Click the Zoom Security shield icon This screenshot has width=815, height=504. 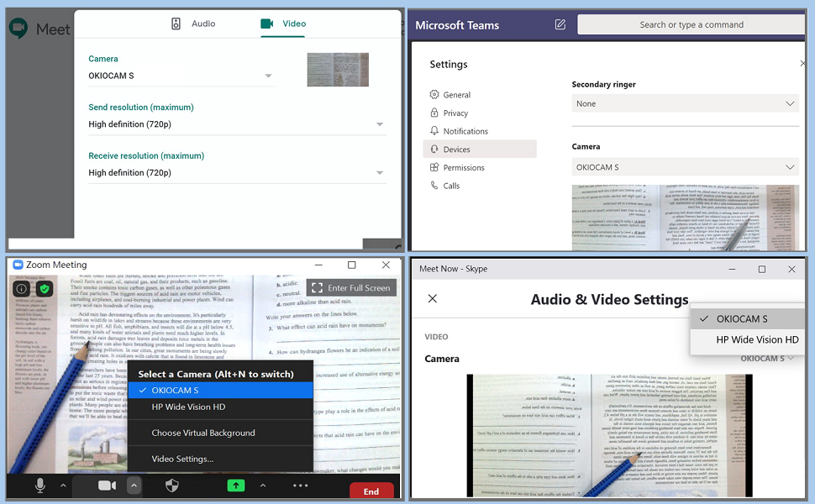tap(172, 486)
